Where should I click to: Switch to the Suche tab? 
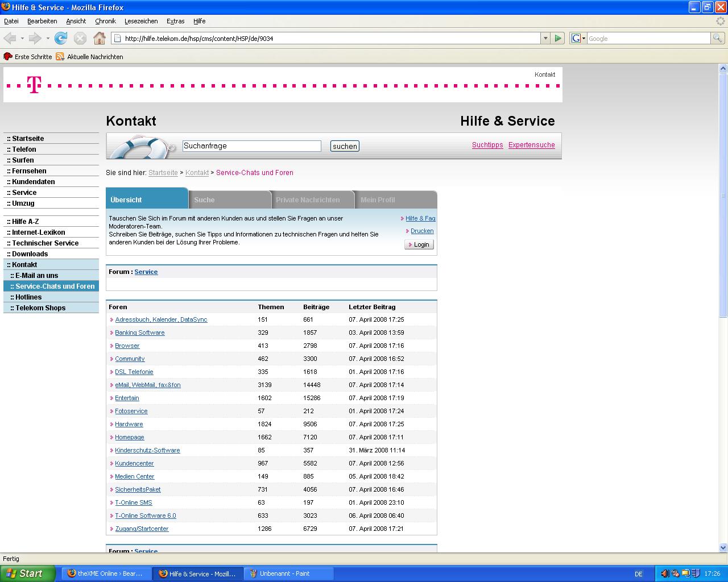(205, 200)
